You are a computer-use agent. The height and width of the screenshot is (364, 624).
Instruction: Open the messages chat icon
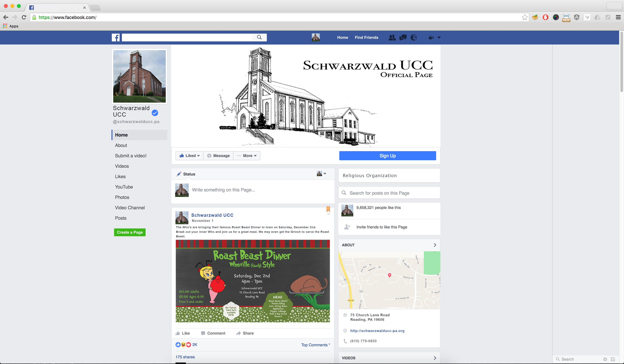[403, 38]
